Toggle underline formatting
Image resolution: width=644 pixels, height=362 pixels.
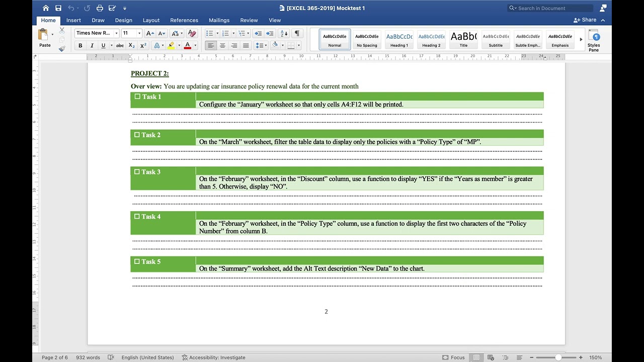pos(104,45)
